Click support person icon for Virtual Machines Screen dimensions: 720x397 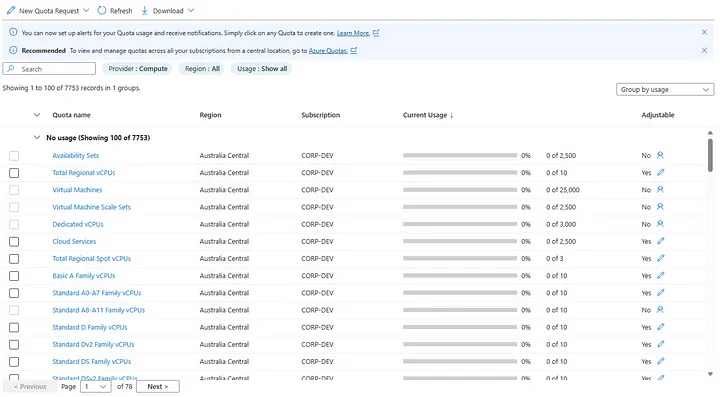[x=660, y=190]
